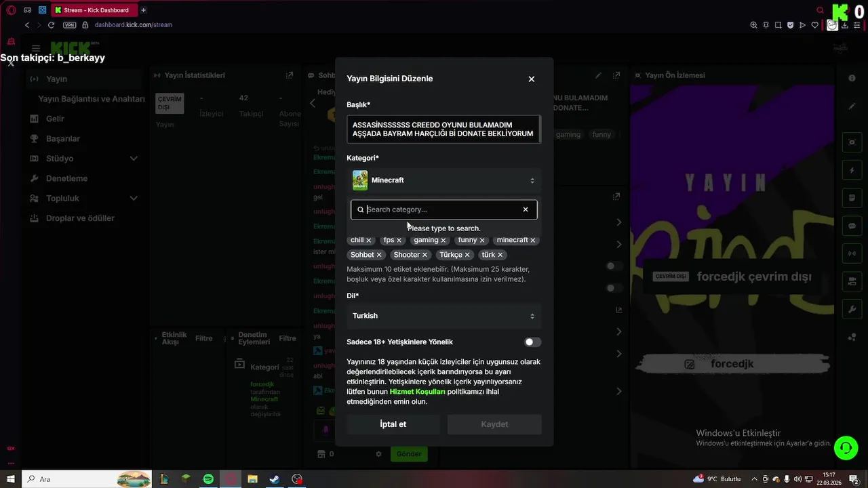Click the chat bubble icon in right toolbar
Viewport: 868px width, 488px height.
coord(852,226)
